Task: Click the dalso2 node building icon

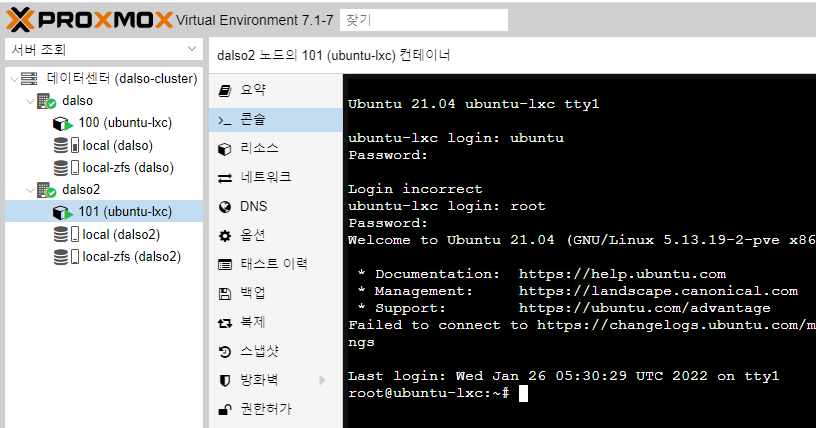Action: pyautogui.click(x=46, y=190)
